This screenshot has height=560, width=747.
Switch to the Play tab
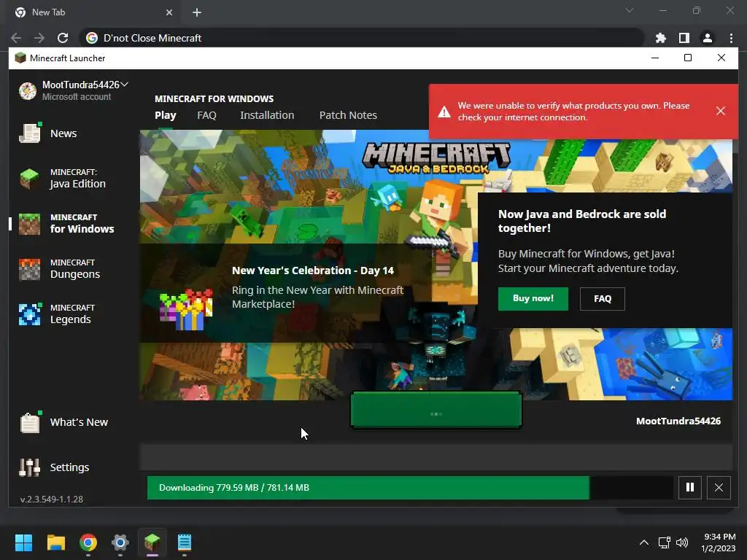[x=166, y=115]
